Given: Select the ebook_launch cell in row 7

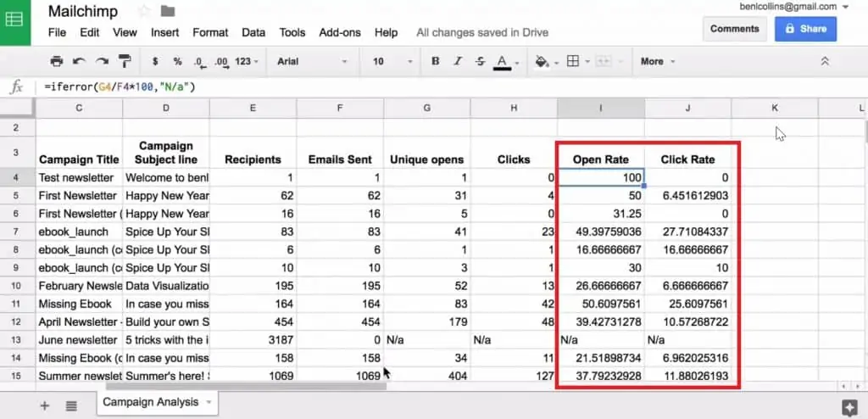Looking at the screenshot, I should coord(79,232).
